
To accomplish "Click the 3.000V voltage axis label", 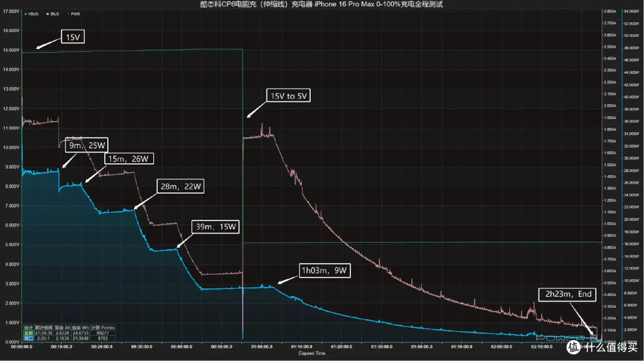I will [12, 284].
